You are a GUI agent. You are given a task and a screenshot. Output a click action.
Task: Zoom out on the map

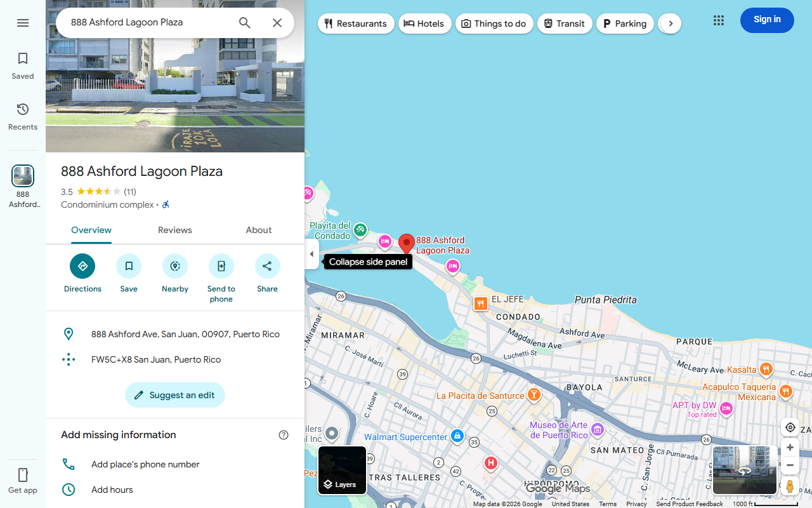(790, 465)
